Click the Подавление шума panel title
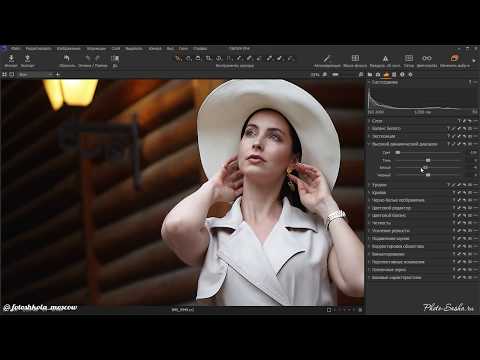480x360 pixels. 391,239
